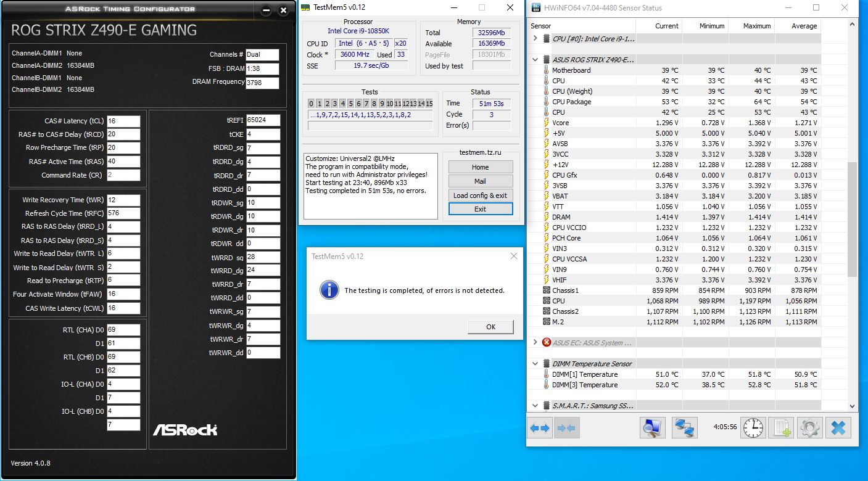Screen dimensions: 868x481
Task: Click the CAS# Latency (tCL) value field
Action: pos(123,121)
